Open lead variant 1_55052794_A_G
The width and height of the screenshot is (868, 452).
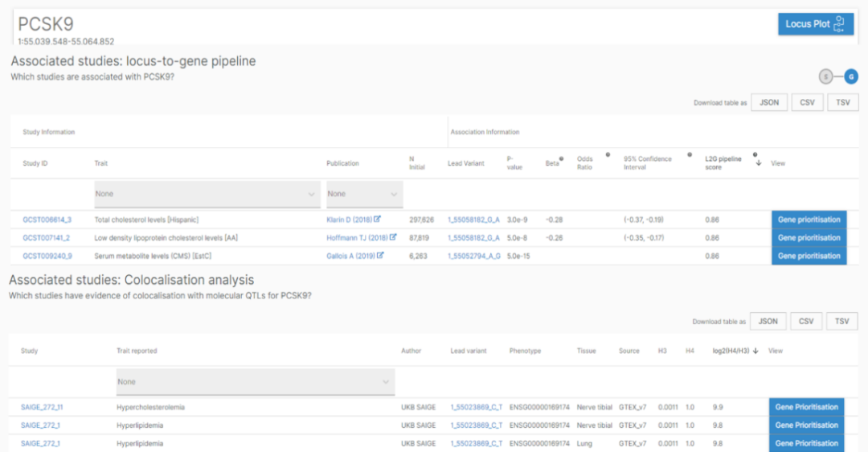coord(473,257)
